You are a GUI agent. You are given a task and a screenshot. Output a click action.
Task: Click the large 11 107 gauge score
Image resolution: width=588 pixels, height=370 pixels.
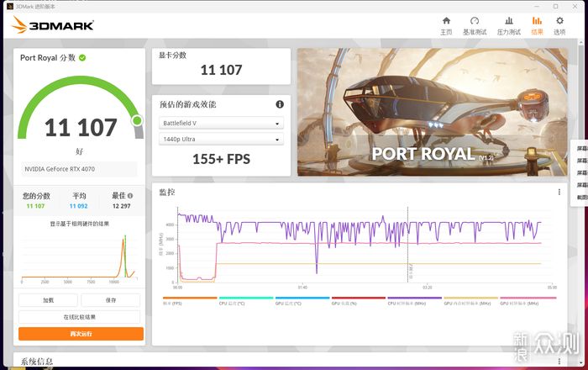[81, 128]
